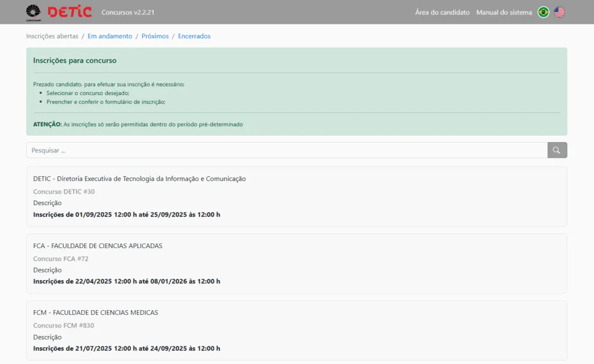This screenshot has width=594, height=364.
Task: Open Manual do sistema
Action: coord(504,12)
